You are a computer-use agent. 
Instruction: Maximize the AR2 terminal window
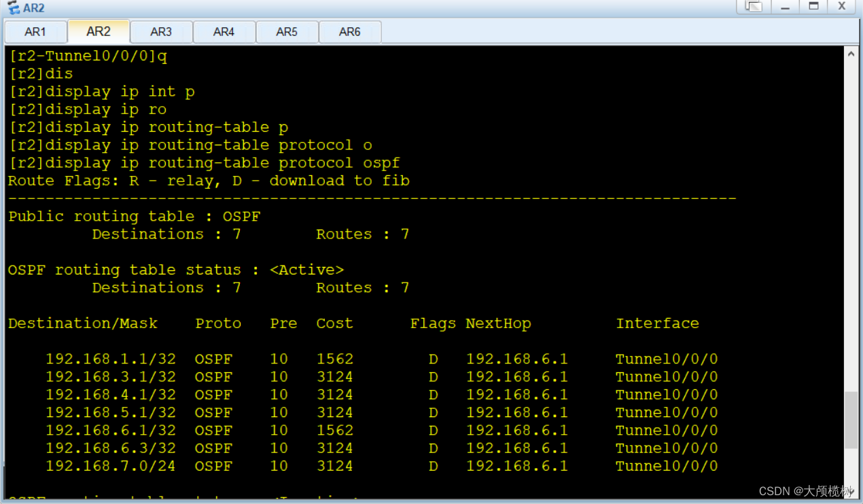tap(813, 7)
